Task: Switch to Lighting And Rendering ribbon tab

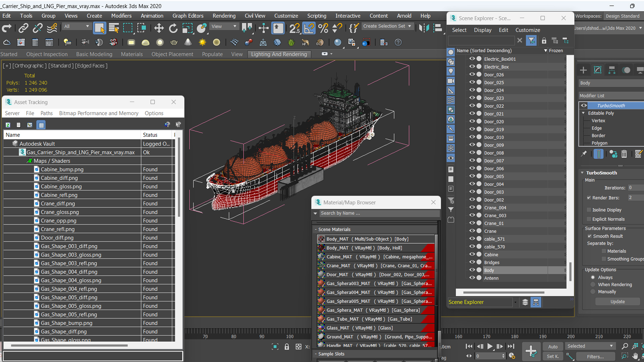Action: coord(279,54)
